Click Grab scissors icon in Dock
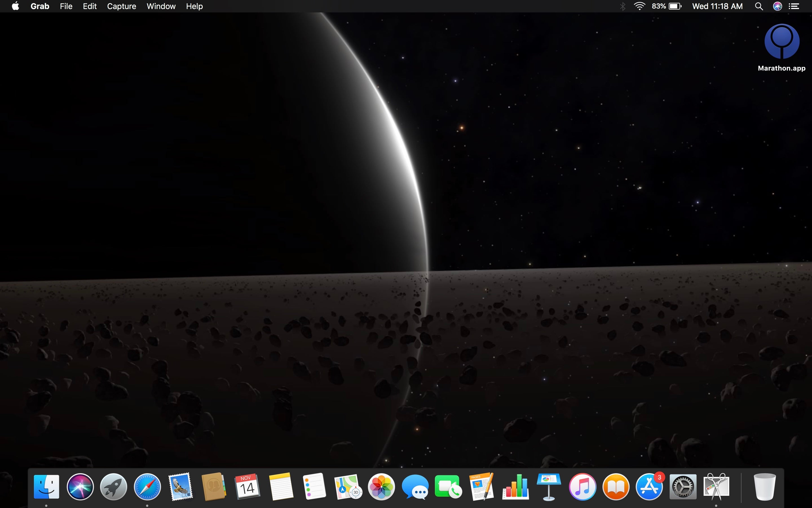The image size is (812, 508). click(716, 487)
